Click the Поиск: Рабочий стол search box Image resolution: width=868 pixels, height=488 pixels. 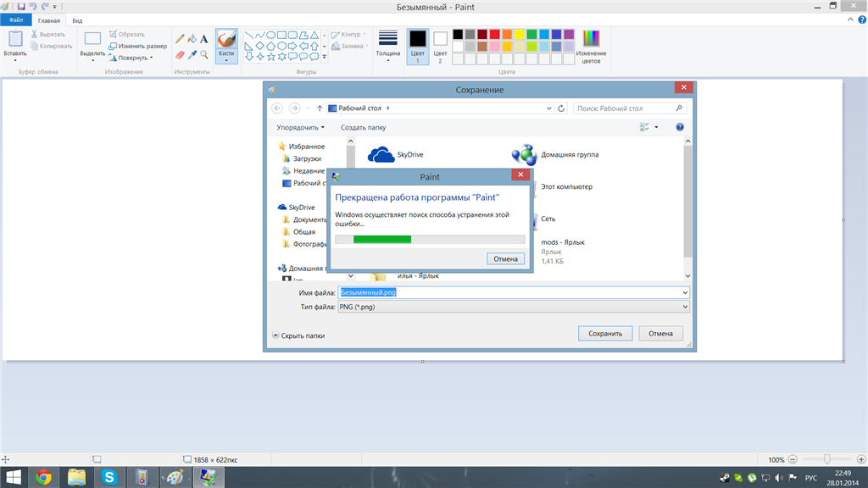click(x=630, y=108)
